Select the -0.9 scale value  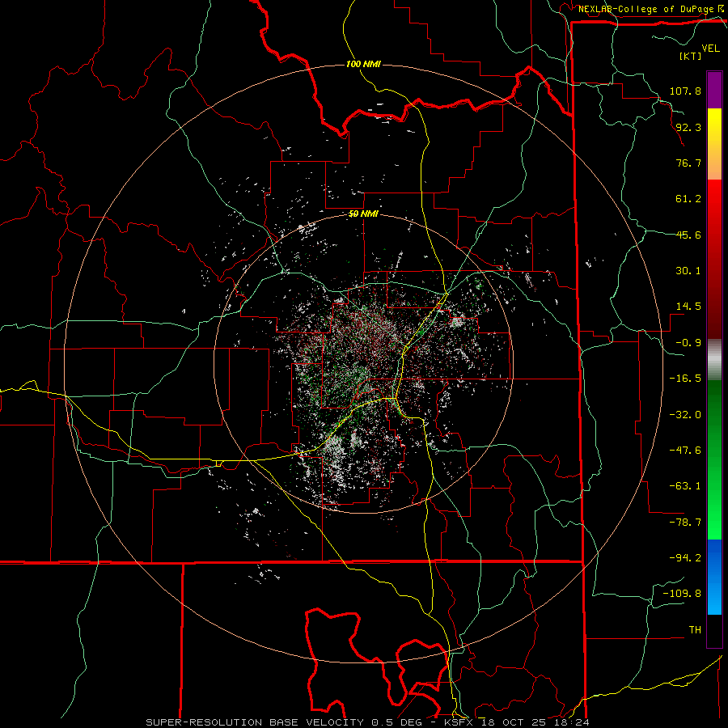688,343
